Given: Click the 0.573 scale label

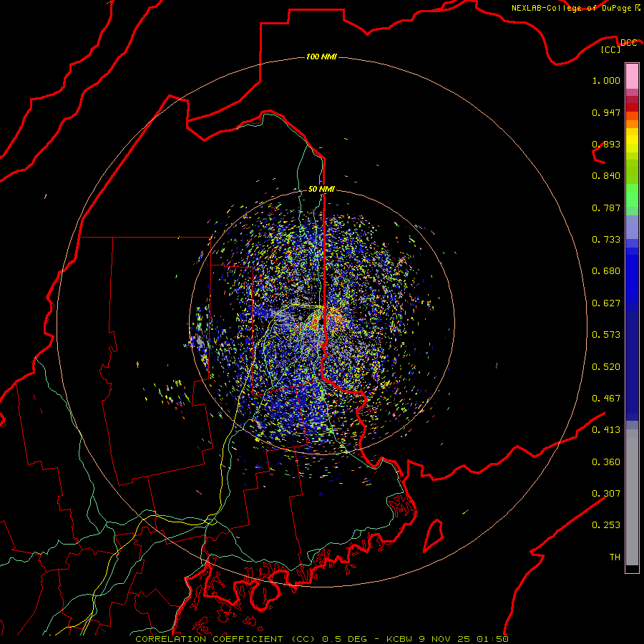Looking at the screenshot, I should point(606,335).
